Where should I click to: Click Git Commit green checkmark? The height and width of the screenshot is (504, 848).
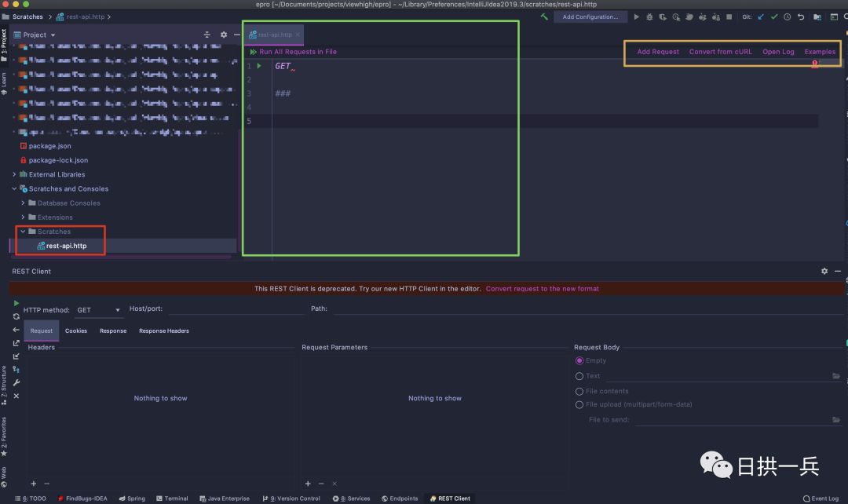(x=774, y=16)
